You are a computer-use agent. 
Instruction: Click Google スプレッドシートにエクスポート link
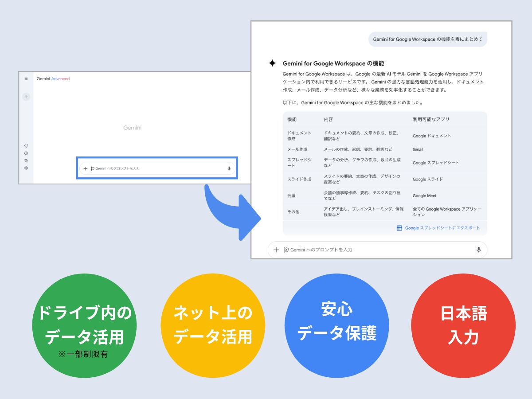[x=442, y=228]
